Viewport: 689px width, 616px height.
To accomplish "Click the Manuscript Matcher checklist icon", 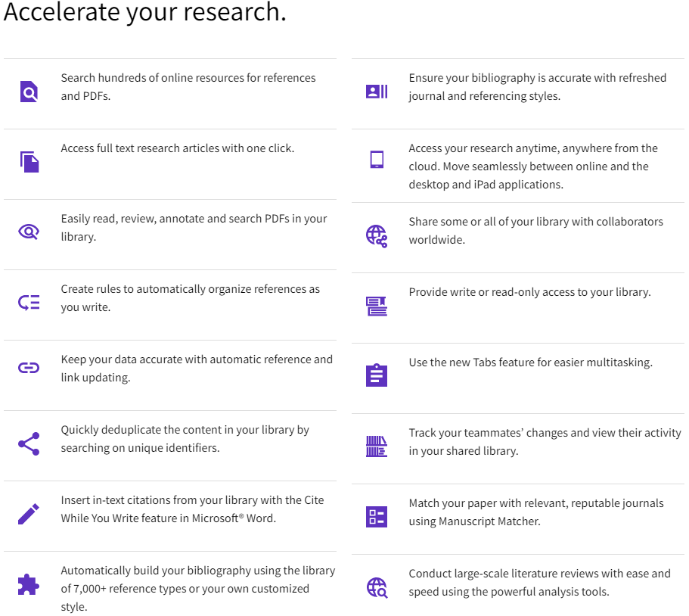I will pyautogui.click(x=377, y=517).
